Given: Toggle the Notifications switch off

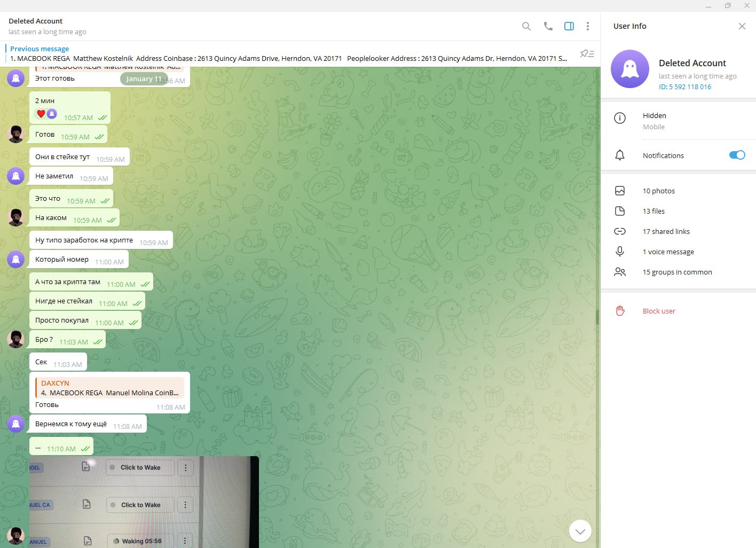Looking at the screenshot, I should (x=737, y=155).
